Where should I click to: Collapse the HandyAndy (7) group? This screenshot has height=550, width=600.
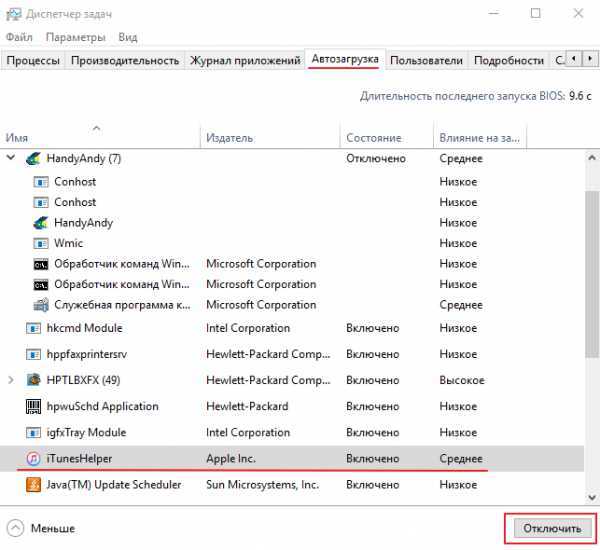(x=11, y=157)
